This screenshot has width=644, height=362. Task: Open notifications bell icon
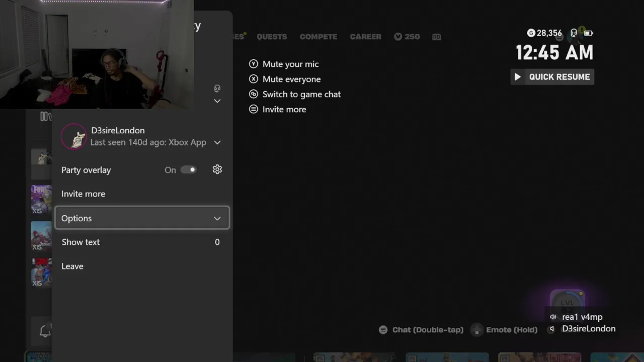[x=45, y=331]
